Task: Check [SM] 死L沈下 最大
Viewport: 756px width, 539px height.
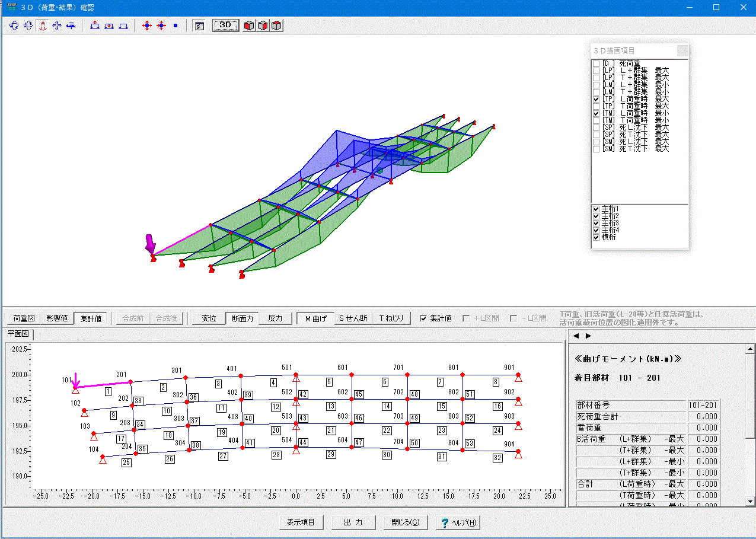Action: 596,142
